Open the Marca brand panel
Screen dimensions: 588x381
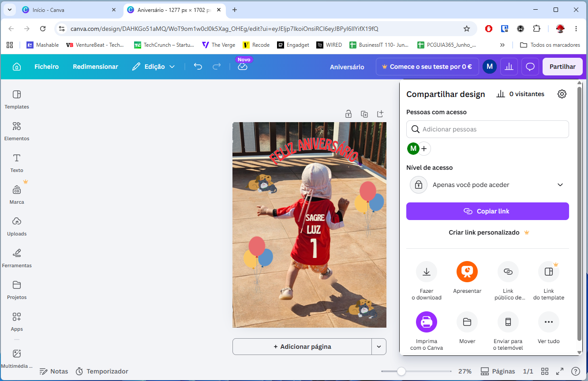tap(17, 195)
